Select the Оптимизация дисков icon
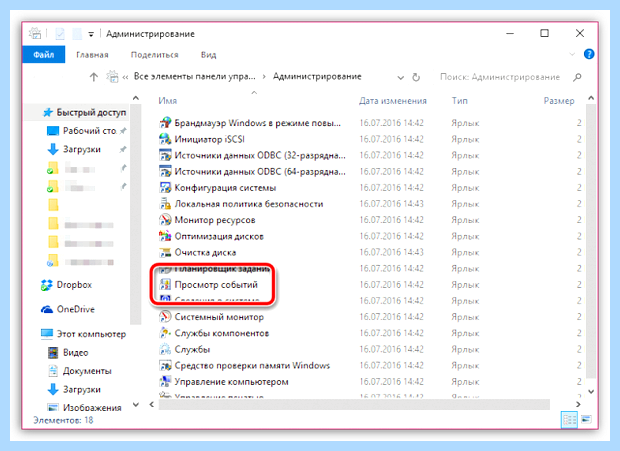The height and width of the screenshot is (451, 620). (165, 236)
